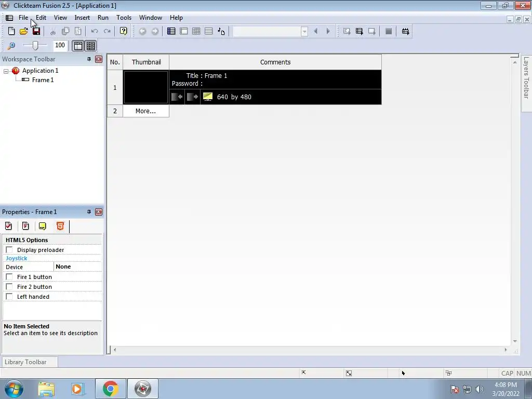
Task: Click the Undo arrow icon
Action: [95, 31]
